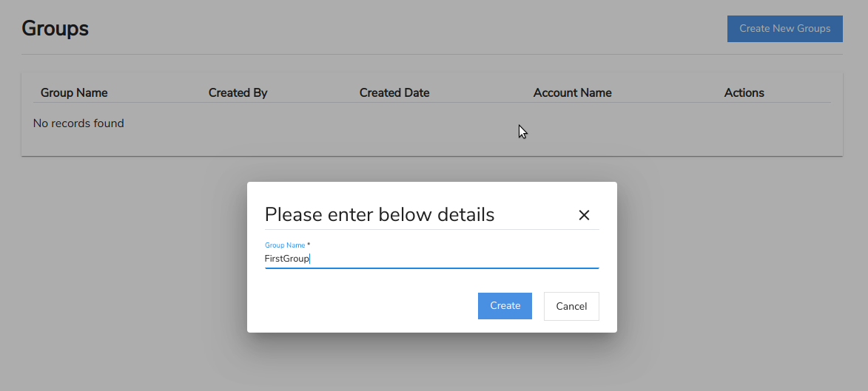Click the Created Date column header
Image resolution: width=868 pixels, height=391 pixels.
(394, 93)
